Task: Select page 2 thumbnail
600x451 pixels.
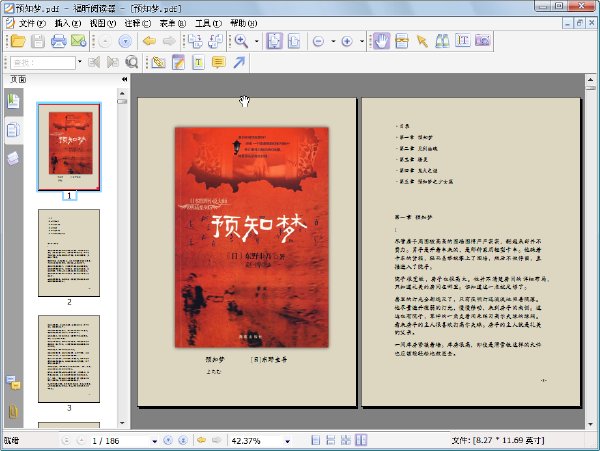Action: point(69,253)
